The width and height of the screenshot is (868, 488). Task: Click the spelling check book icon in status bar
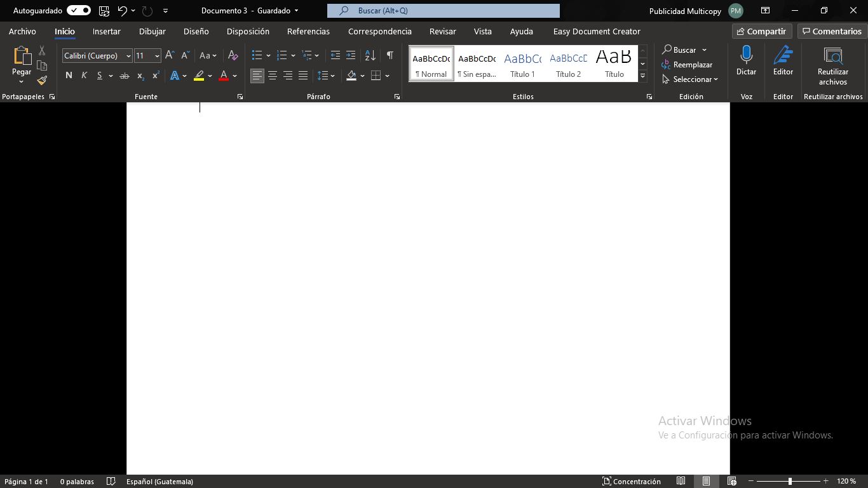[111, 482]
